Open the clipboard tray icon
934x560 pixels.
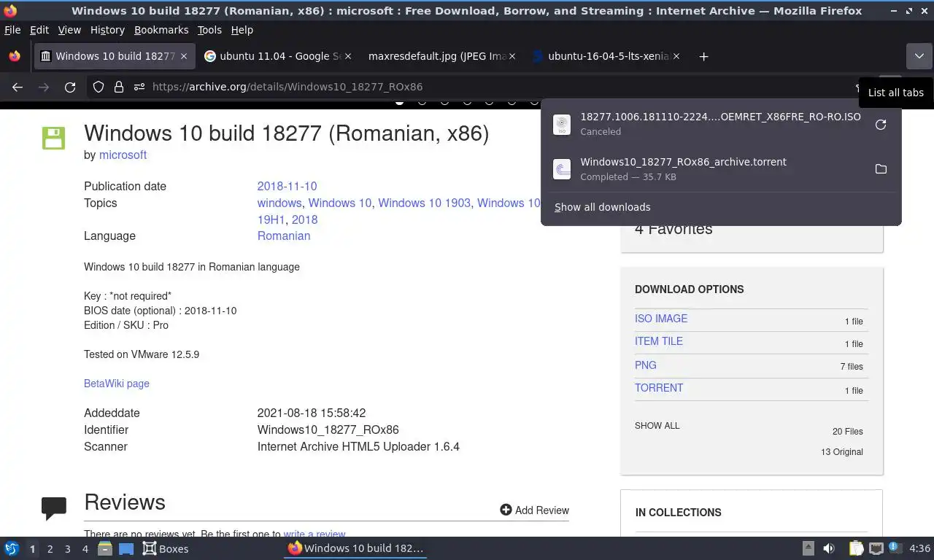pos(857,548)
